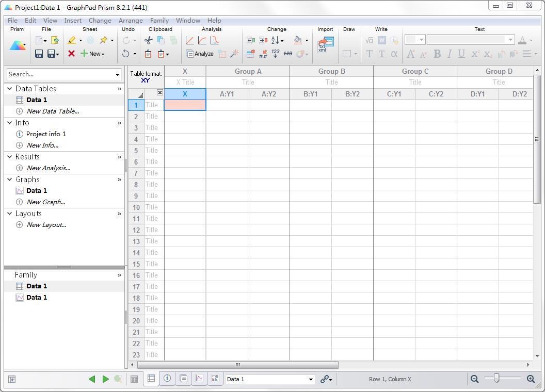Click the Search input field
545x392 pixels.
coord(60,74)
